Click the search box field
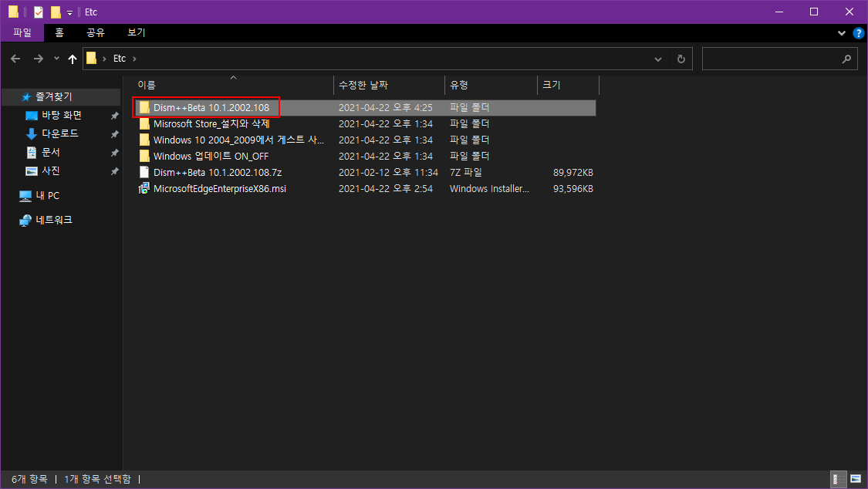 point(781,59)
